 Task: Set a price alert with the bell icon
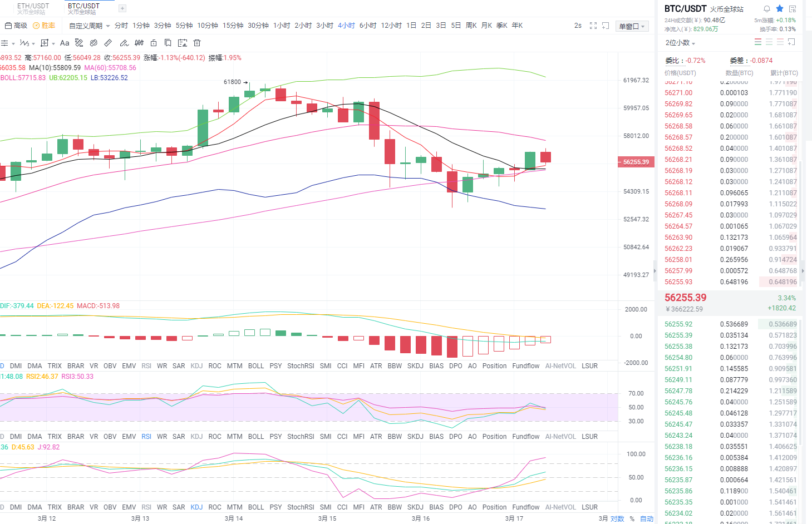767,9
